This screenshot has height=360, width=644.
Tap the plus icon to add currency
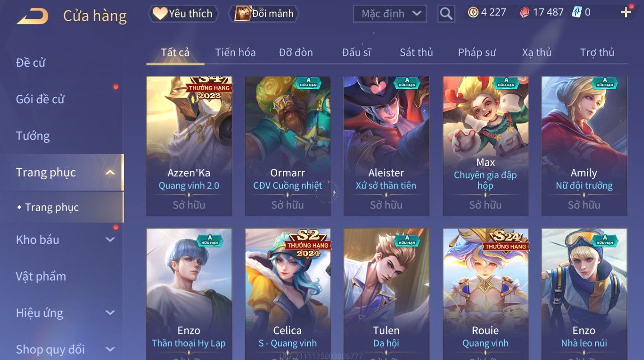pos(626,12)
